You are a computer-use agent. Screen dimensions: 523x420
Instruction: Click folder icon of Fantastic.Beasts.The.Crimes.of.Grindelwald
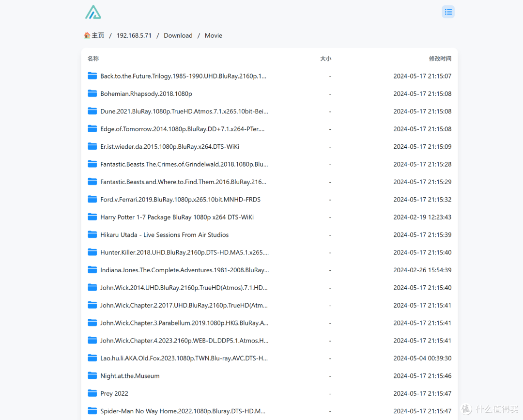[x=92, y=164]
